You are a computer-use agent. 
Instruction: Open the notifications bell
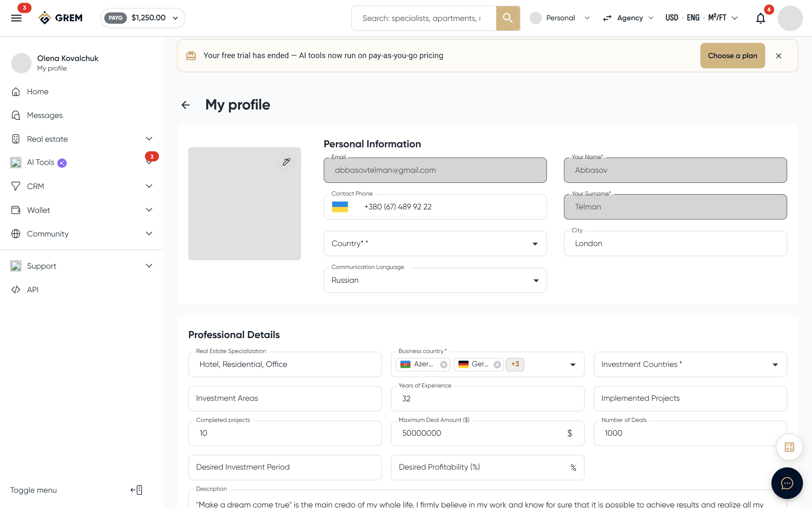tap(760, 18)
